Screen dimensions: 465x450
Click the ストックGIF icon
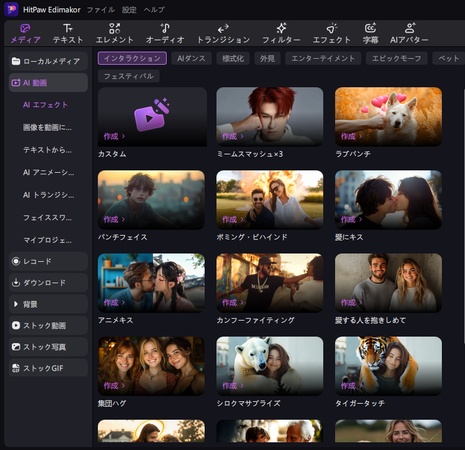coord(16,368)
